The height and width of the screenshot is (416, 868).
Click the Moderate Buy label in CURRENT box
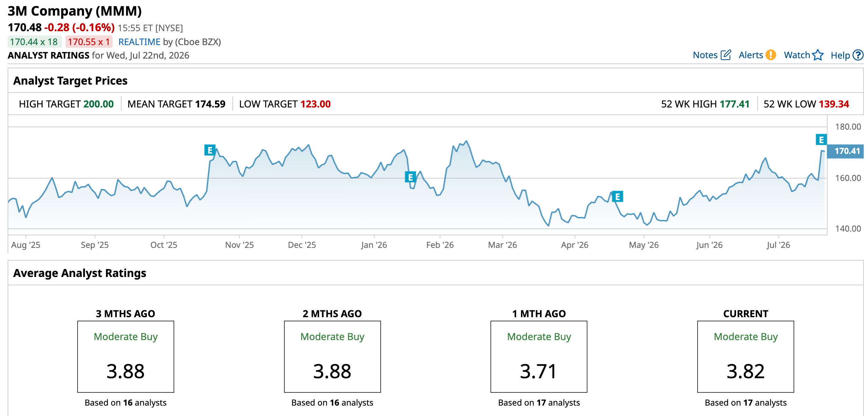pyautogui.click(x=746, y=337)
